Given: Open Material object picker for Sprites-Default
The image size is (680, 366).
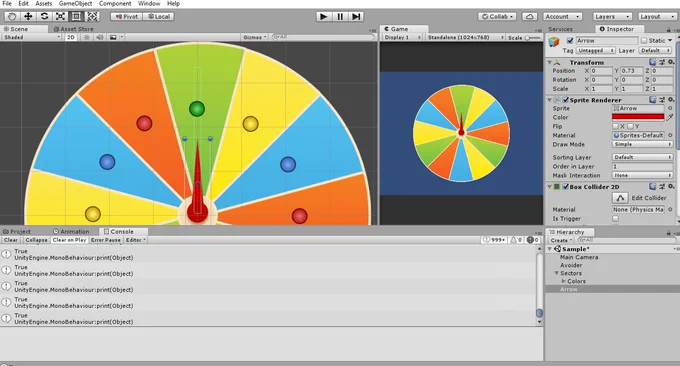Looking at the screenshot, I should click(x=670, y=135).
